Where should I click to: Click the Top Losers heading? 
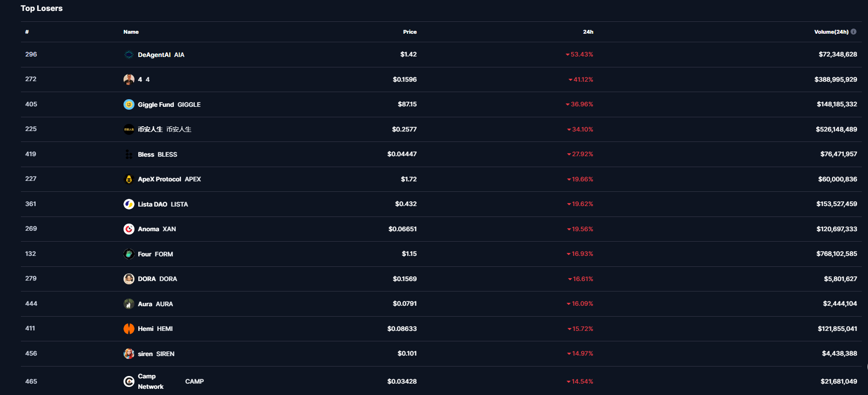pyautogui.click(x=42, y=8)
